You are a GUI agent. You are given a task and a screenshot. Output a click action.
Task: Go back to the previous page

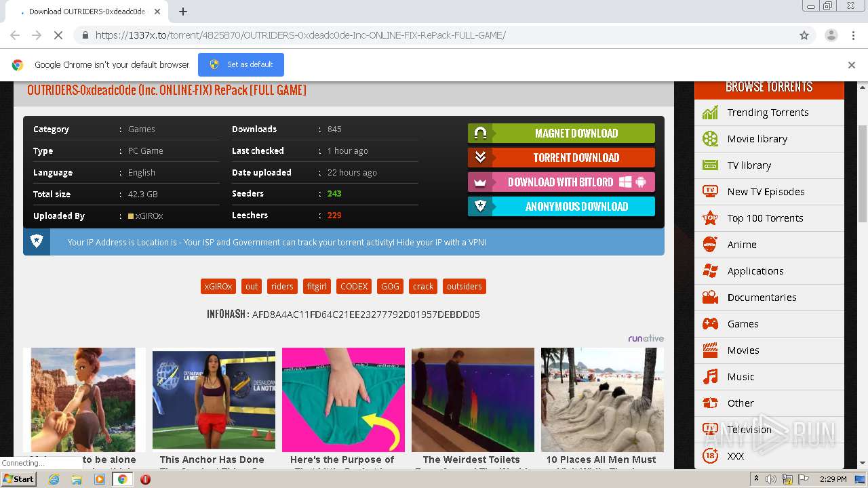click(15, 35)
